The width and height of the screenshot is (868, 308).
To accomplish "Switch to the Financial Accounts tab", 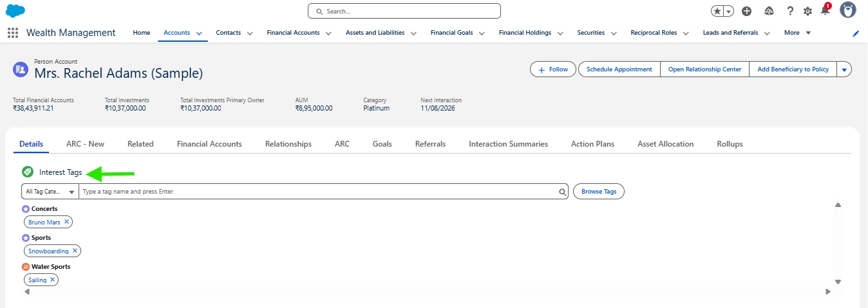I will pyautogui.click(x=209, y=144).
